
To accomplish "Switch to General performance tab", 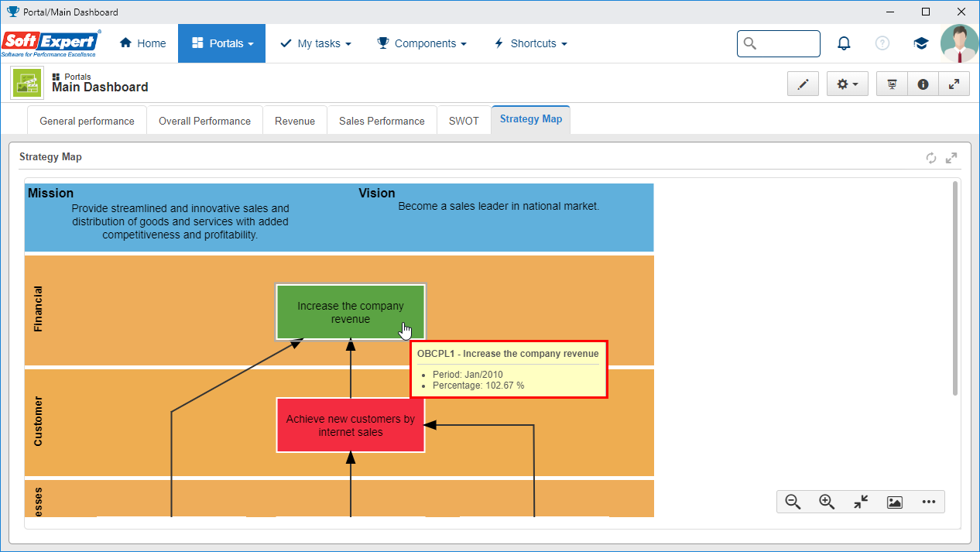I will (x=87, y=121).
